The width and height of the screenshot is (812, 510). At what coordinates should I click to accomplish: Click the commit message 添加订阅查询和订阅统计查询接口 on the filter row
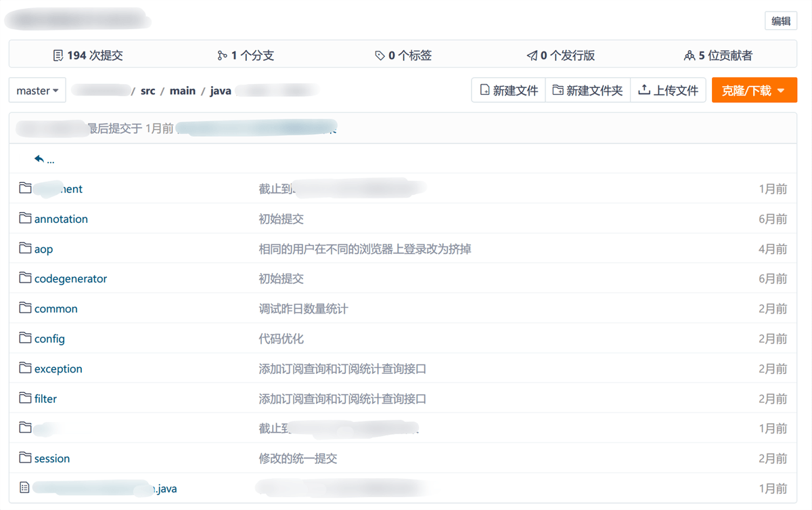point(342,398)
